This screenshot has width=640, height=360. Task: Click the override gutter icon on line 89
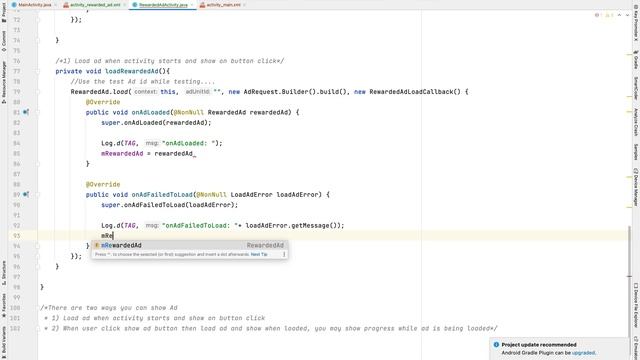(26, 195)
